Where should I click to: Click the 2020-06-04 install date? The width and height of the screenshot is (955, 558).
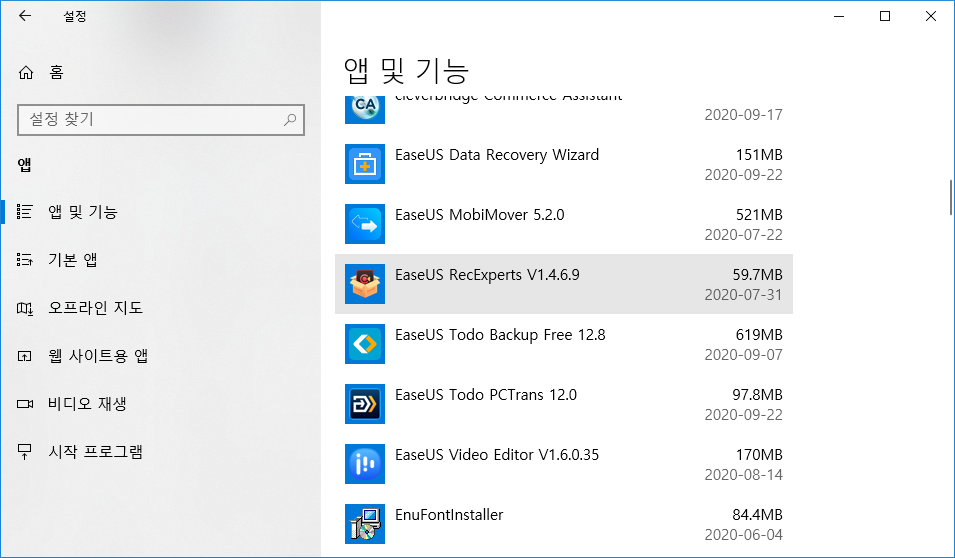coord(744,535)
